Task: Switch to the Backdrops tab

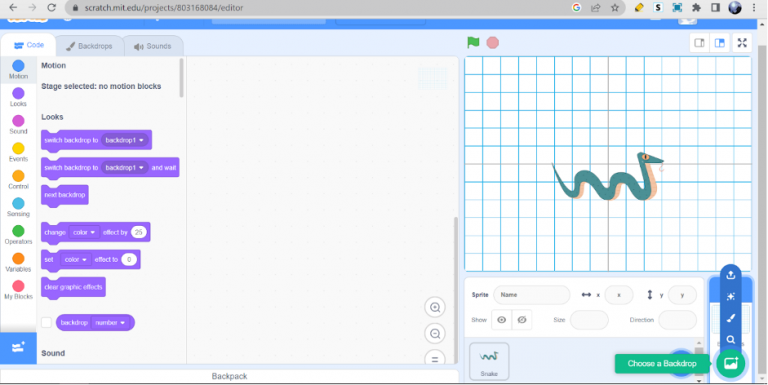Action: tap(89, 46)
